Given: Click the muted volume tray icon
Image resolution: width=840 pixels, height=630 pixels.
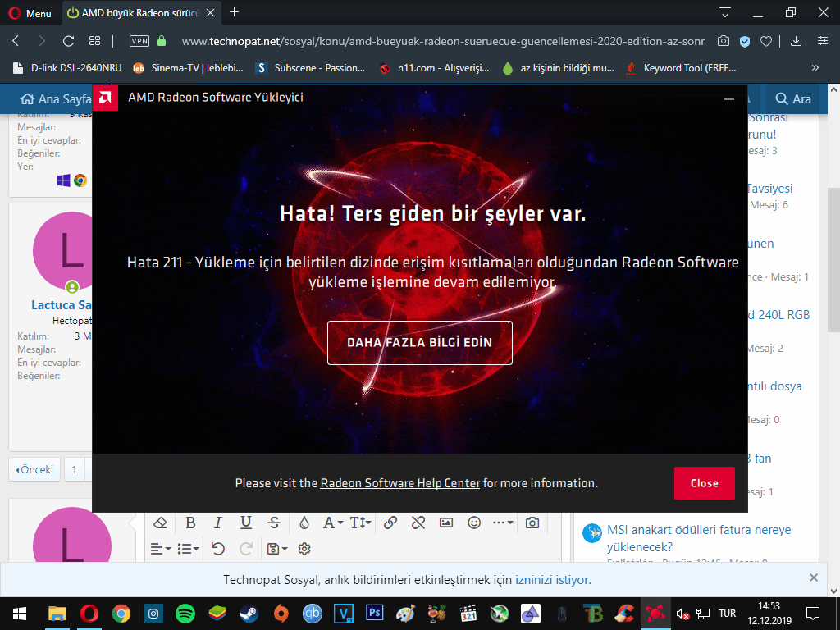Looking at the screenshot, I should [x=682, y=614].
